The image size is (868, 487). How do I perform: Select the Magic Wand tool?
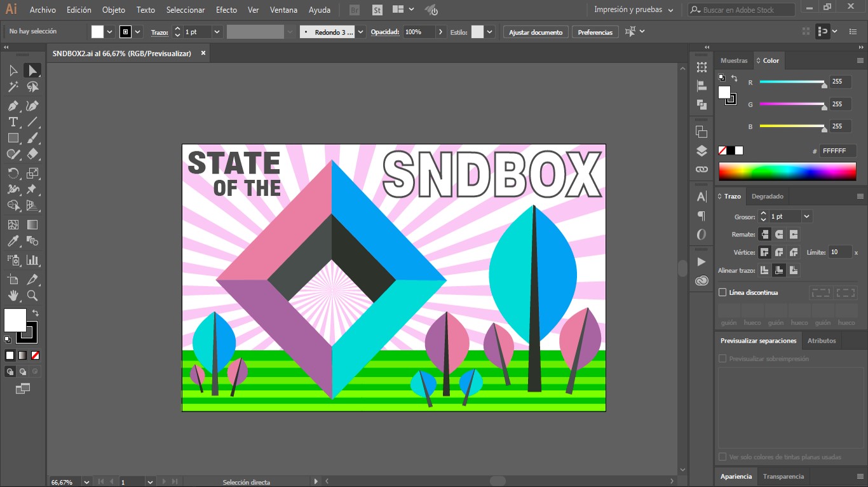coord(13,87)
